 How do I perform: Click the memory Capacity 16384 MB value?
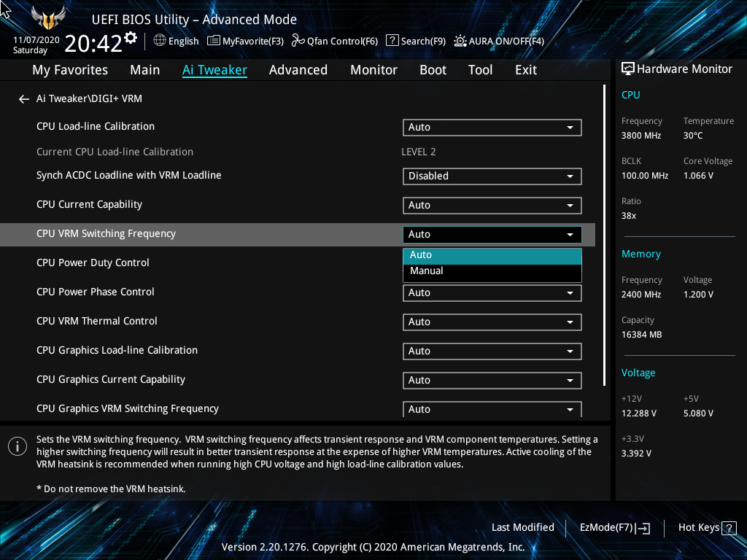pos(641,335)
